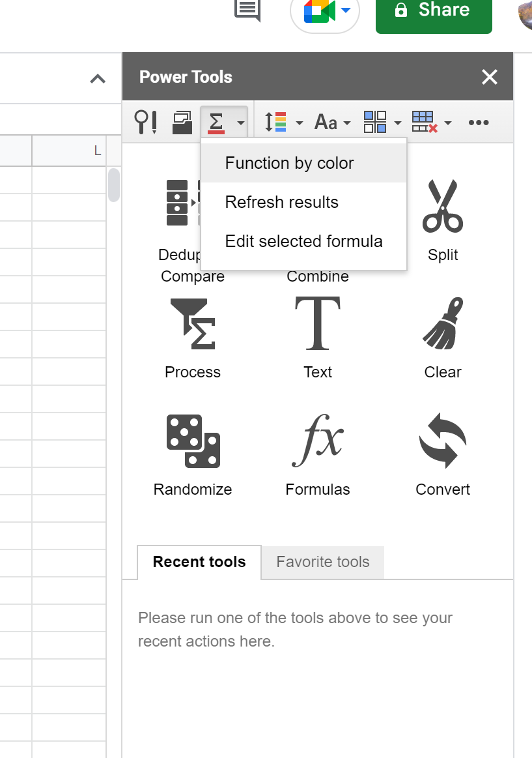Open the Text tool

click(318, 324)
